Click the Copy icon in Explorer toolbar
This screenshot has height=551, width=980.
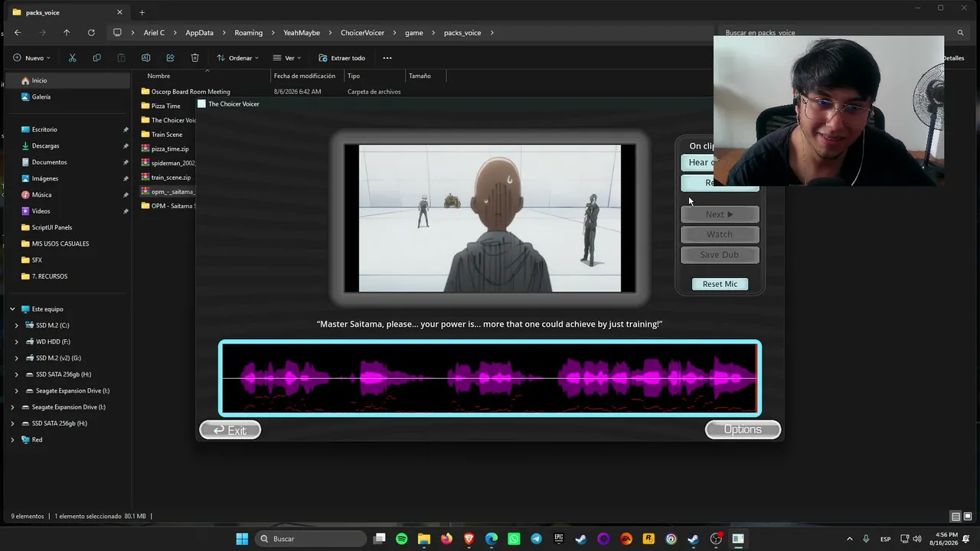(96, 58)
